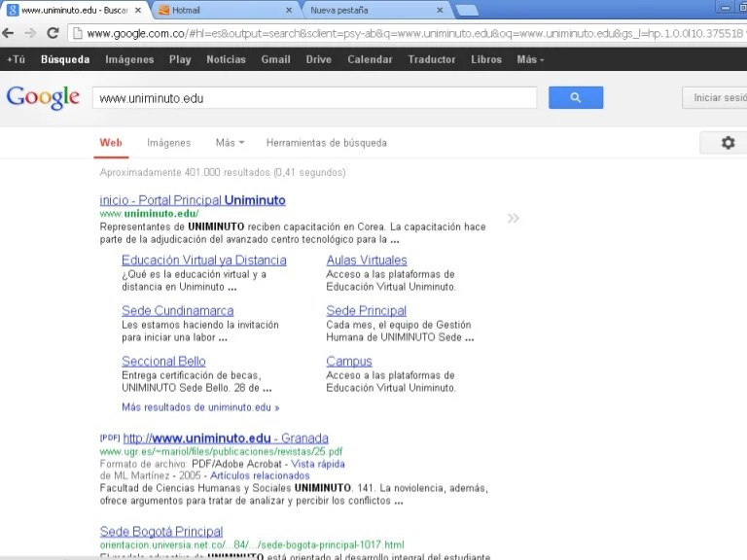Select Búsqueda in the Google bar
Viewport: 747px width, 560px height.
click(65, 59)
